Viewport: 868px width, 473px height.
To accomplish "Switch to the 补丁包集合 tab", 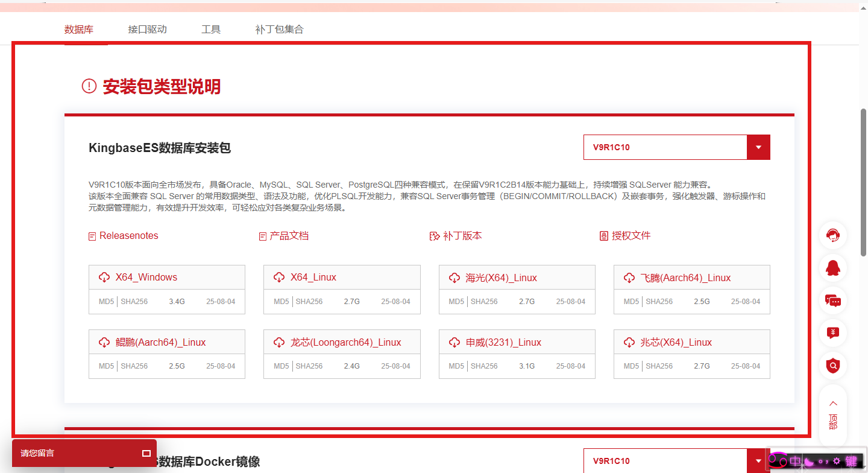I will (x=280, y=29).
